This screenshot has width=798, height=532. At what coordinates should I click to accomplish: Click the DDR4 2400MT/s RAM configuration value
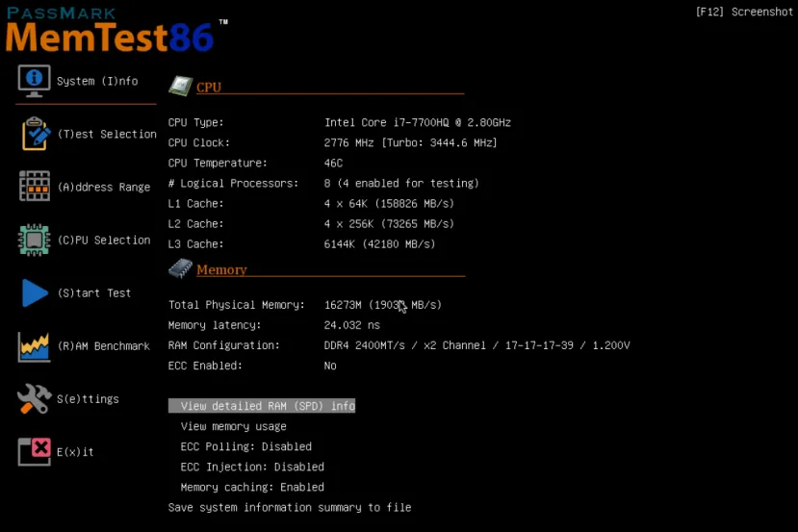point(476,346)
